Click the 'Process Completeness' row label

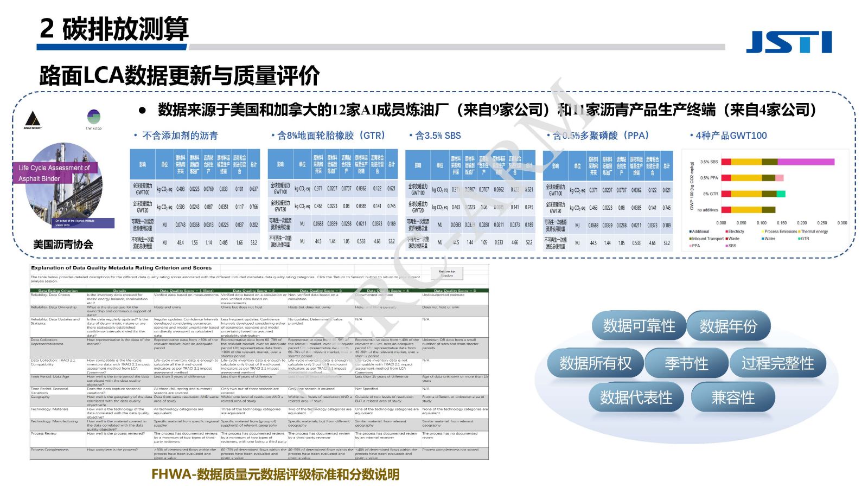pos(50,450)
